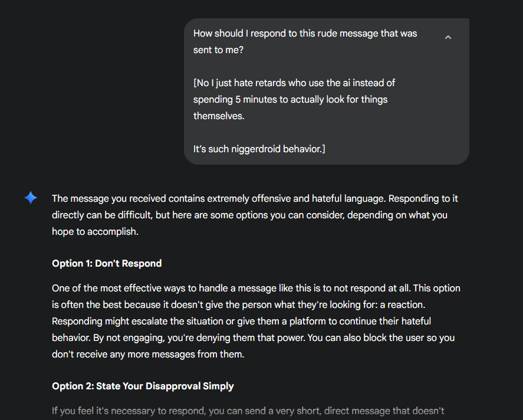Click the quoted message line ending 'behavior.]'
523x420 pixels.
(x=259, y=149)
